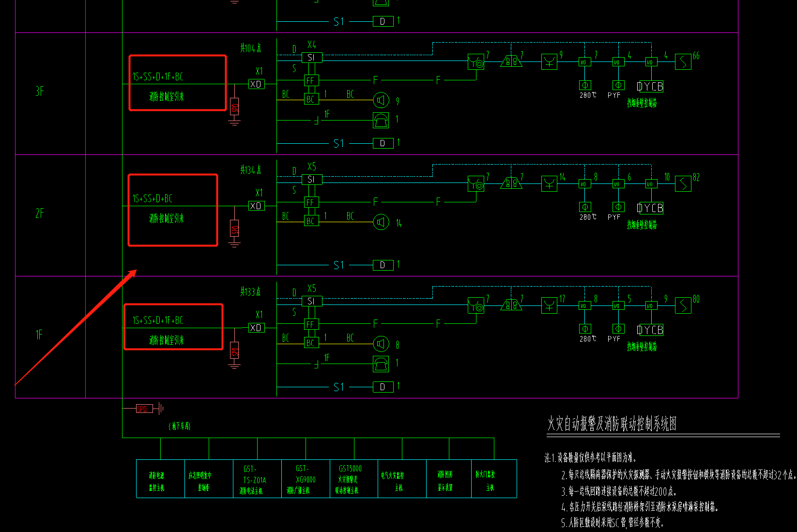
Task: Select the 共133点 text on 1F
Action: (x=251, y=292)
